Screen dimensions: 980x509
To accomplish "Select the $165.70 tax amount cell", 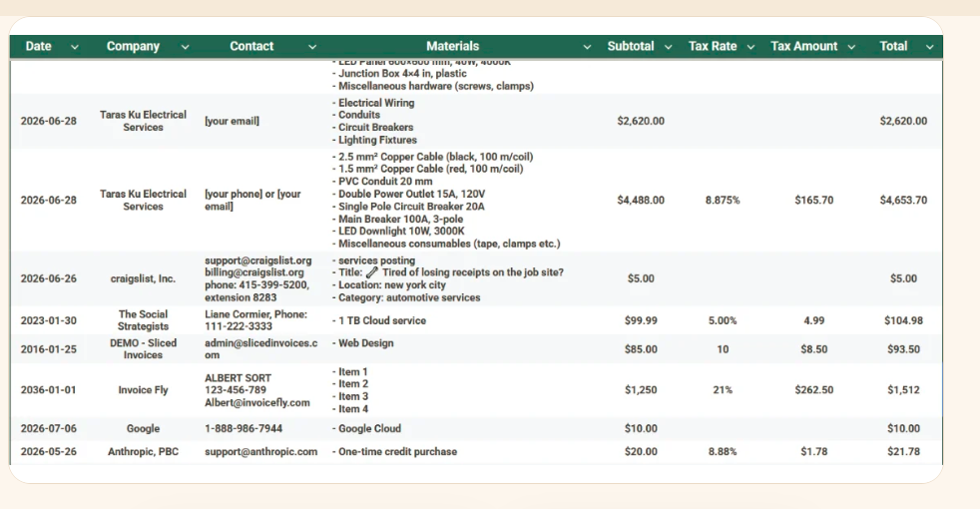I will tap(813, 201).
